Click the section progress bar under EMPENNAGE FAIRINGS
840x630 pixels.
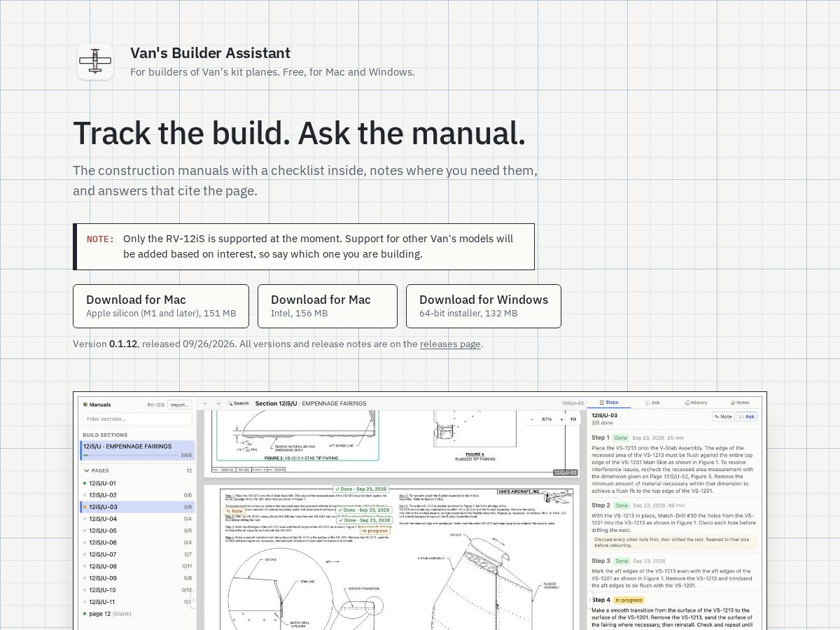[x=130, y=455]
